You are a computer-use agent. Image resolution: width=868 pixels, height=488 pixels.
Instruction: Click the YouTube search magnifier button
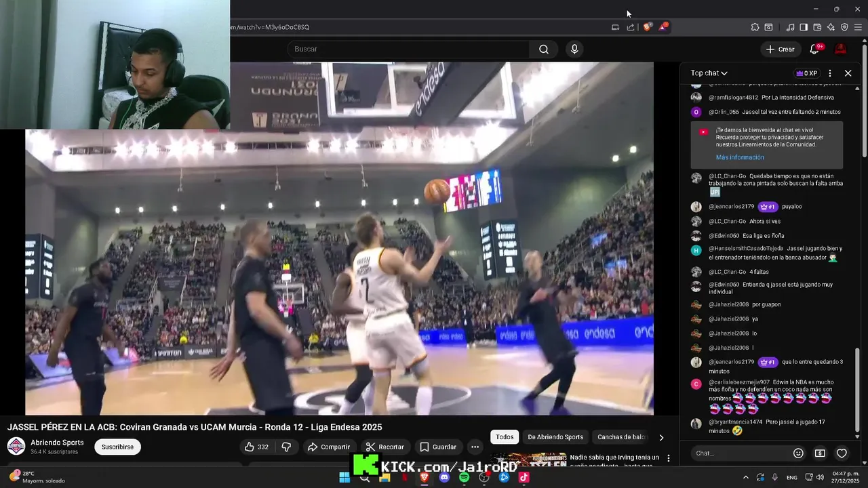coord(544,49)
